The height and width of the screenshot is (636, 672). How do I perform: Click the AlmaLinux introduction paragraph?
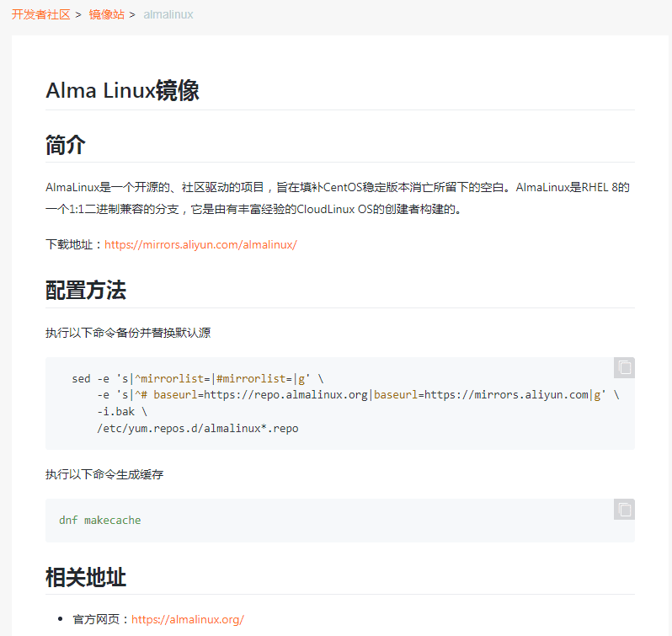(338, 198)
